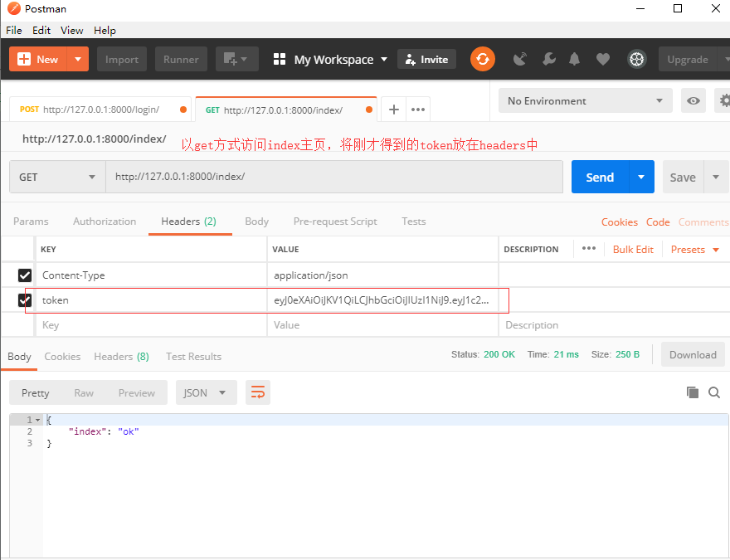Open the Cookies link
Image resolution: width=730 pixels, height=560 pixels.
[x=620, y=222]
